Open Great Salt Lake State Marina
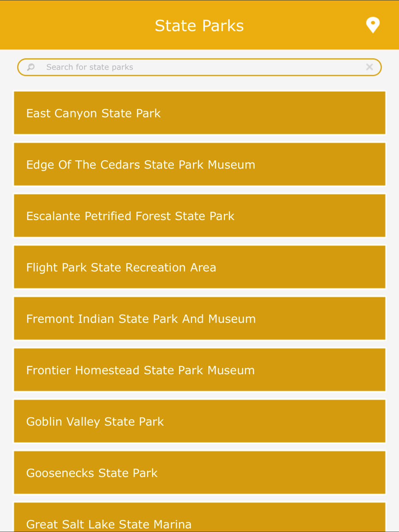Screen dimensions: 399x532 point(199,517)
